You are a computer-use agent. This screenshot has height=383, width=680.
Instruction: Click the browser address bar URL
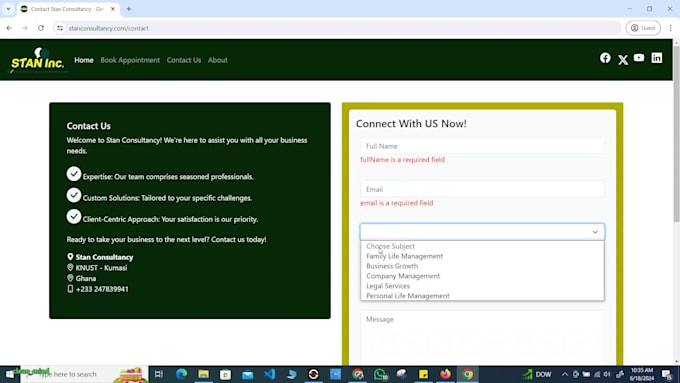(x=108, y=28)
